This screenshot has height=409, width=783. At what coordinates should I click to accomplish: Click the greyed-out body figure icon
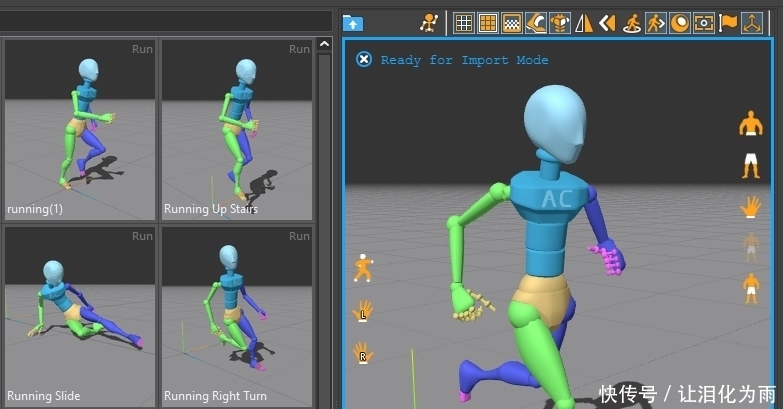pyautogui.click(x=751, y=247)
